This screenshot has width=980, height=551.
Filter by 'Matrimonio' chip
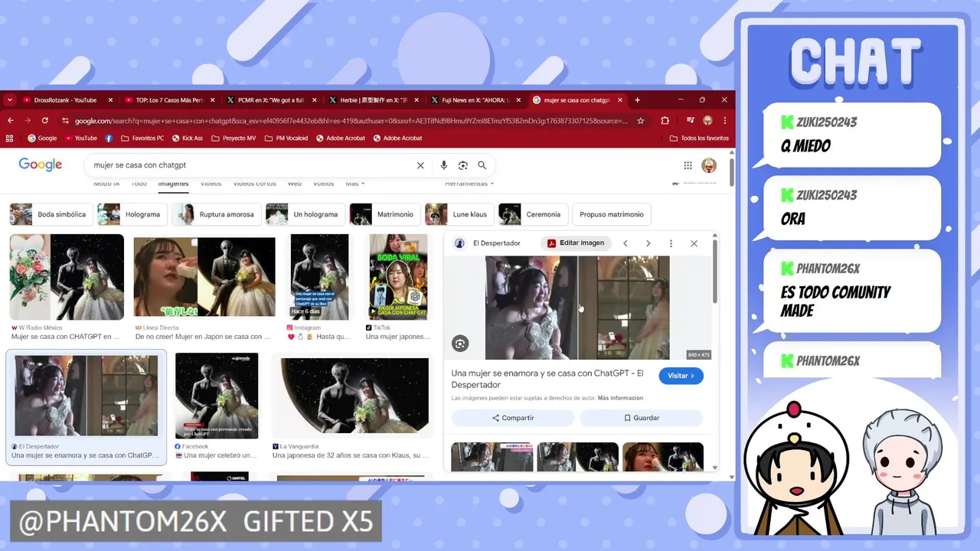point(384,214)
